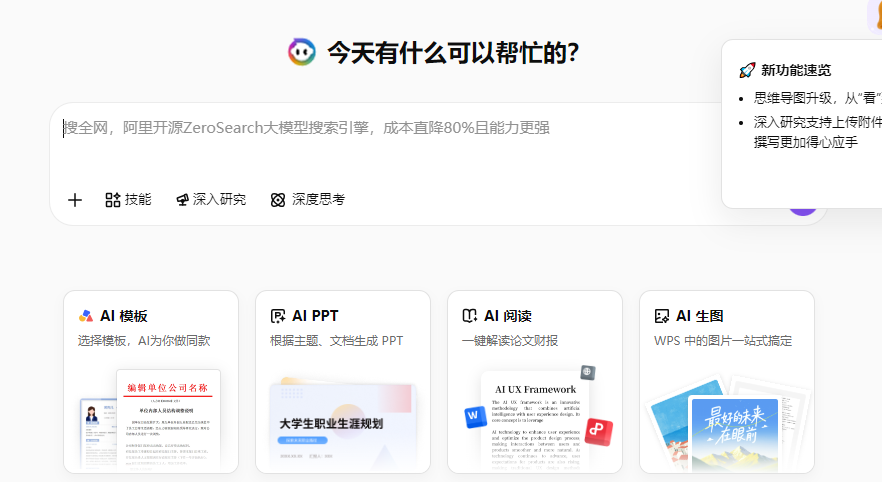Screen dimensions: 882x482
Task: Click the colorful assistant logo beside the heading
Action: tap(301, 52)
